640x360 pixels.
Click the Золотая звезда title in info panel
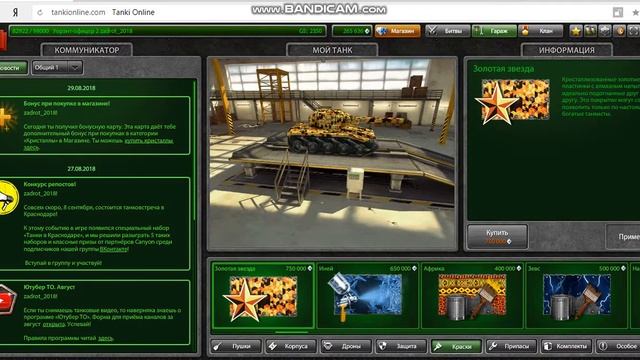point(503,69)
